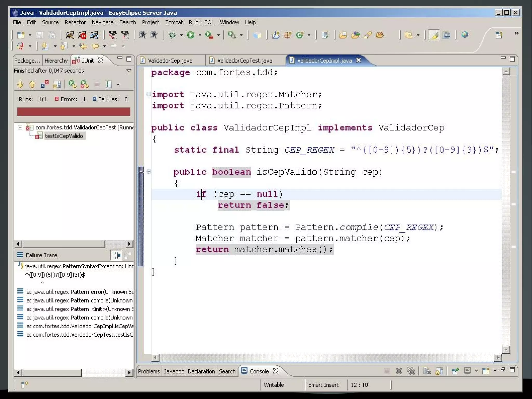Viewport: 532px width, 399px height.
Task: Click the editor vertical scrollbar down arrow
Action: coord(506,350)
